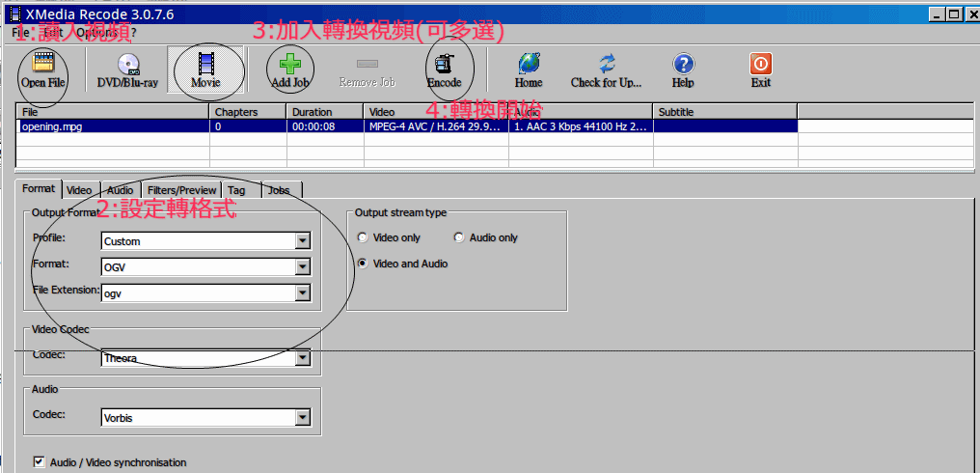Click the red Exit power icon
Viewport: 980px width, 473px height.
761,63
